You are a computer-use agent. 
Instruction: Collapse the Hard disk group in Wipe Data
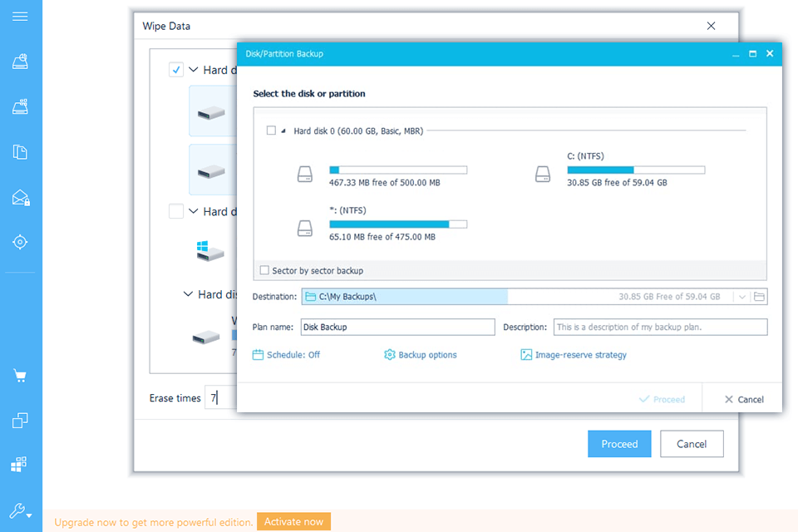[192, 70]
